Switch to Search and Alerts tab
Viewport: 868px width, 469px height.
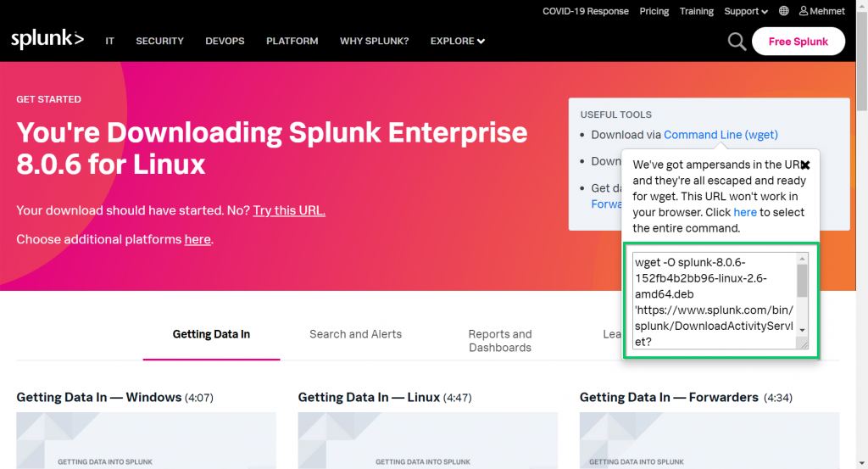click(x=355, y=334)
